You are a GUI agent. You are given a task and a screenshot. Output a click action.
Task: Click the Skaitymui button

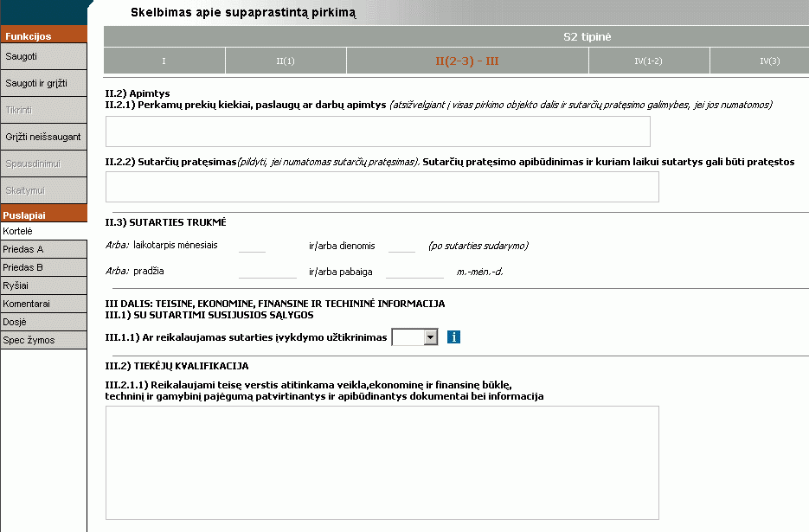click(43, 190)
